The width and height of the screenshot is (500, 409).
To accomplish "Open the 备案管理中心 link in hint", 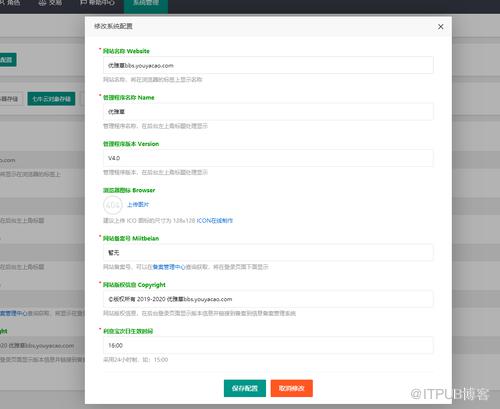I will point(169,267).
